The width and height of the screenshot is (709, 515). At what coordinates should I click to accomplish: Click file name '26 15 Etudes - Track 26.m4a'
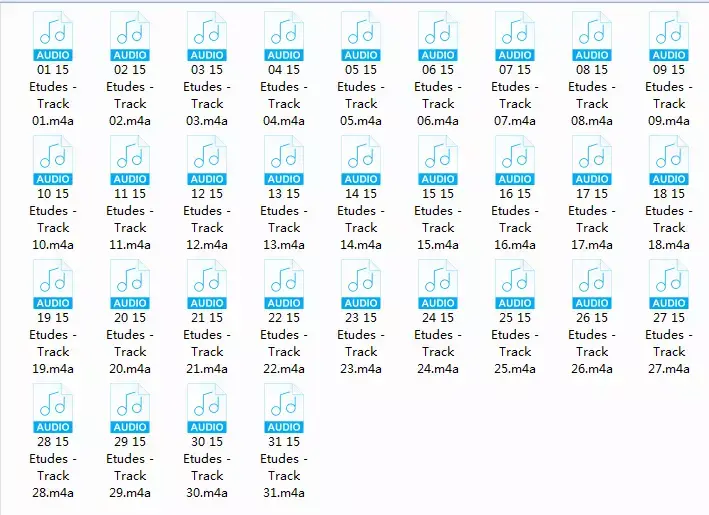tap(592, 343)
